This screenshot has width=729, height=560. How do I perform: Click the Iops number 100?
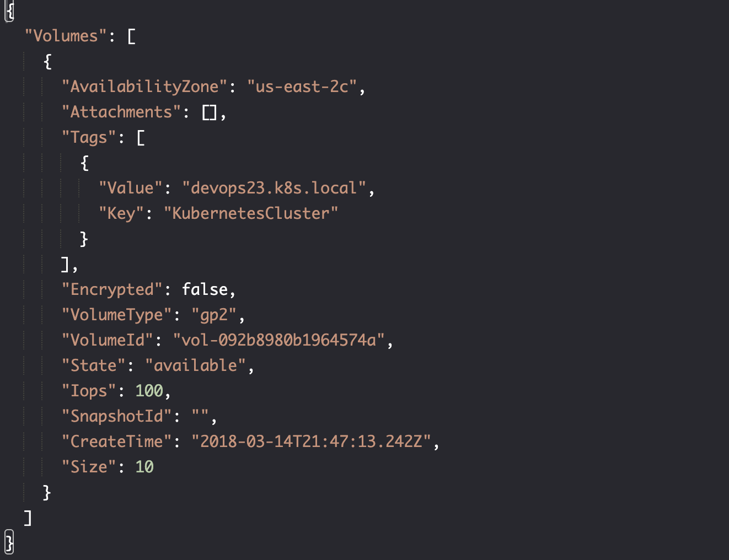[x=149, y=391]
